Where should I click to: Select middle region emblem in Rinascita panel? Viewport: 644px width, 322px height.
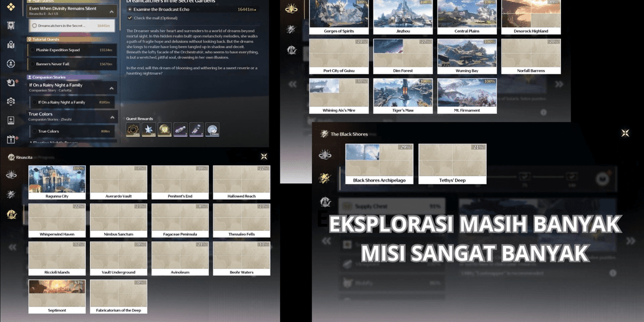(x=11, y=195)
